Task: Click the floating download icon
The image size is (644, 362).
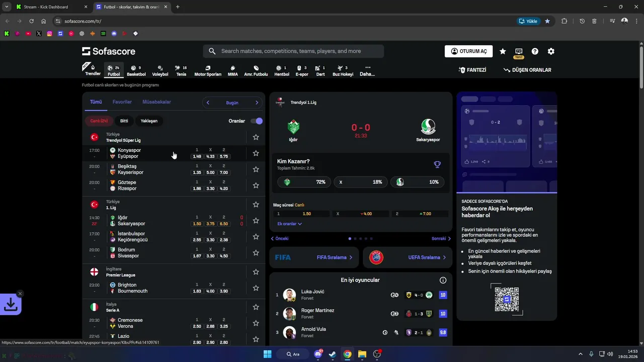Action: click(11, 304)
